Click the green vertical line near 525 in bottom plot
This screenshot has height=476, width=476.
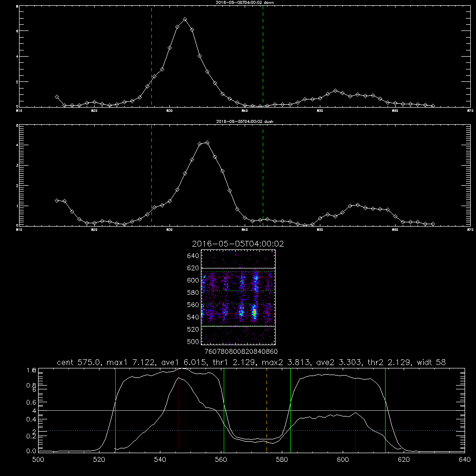tap(115, 410)
